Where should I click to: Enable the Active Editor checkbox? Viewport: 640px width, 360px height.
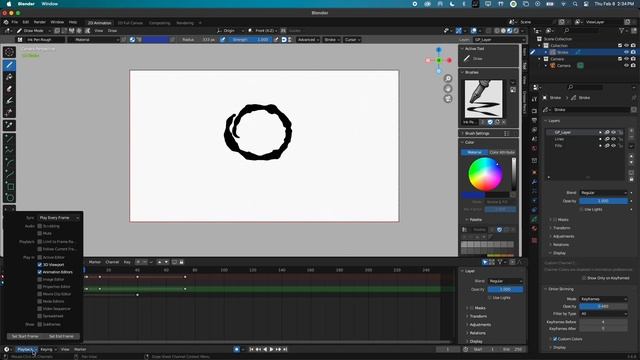pos(40,258)
